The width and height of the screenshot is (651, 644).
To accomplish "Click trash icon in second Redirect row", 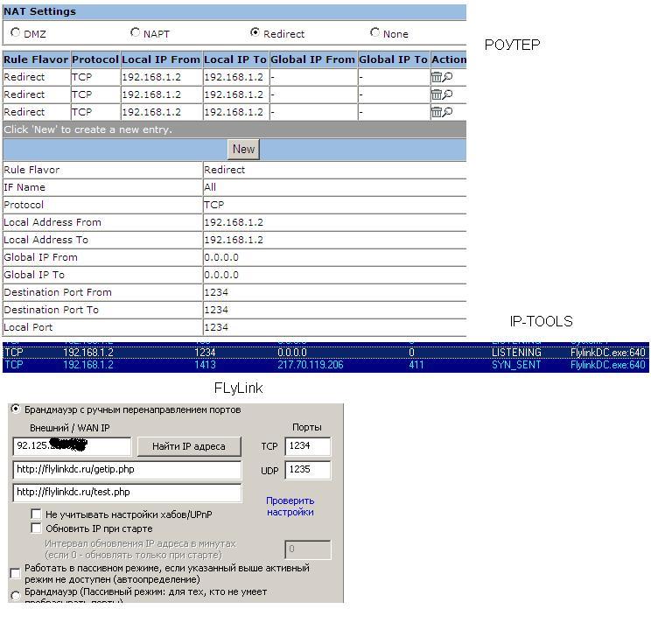I will click(436, 94).
